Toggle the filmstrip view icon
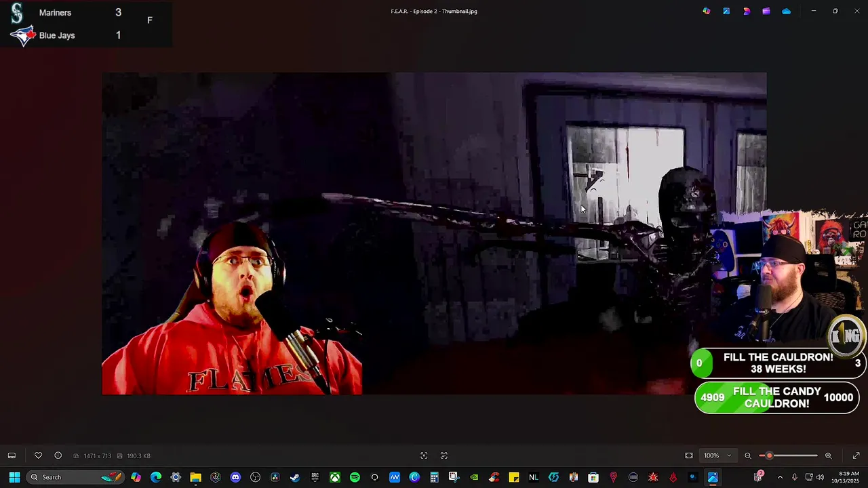868x488 pixels. point(12,455)
